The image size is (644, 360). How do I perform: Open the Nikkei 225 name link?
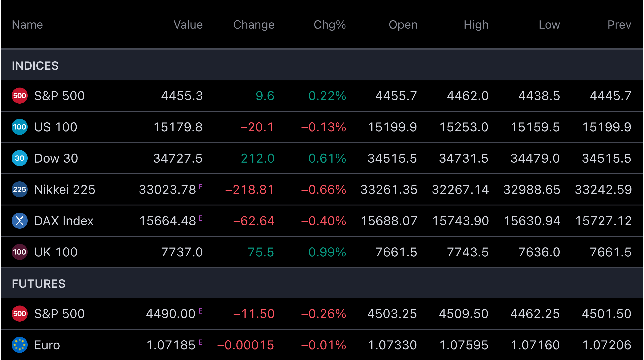(x=65, y=190)
